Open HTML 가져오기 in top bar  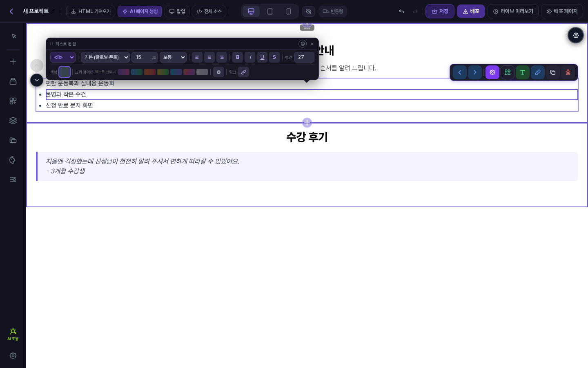coord(91,11)
